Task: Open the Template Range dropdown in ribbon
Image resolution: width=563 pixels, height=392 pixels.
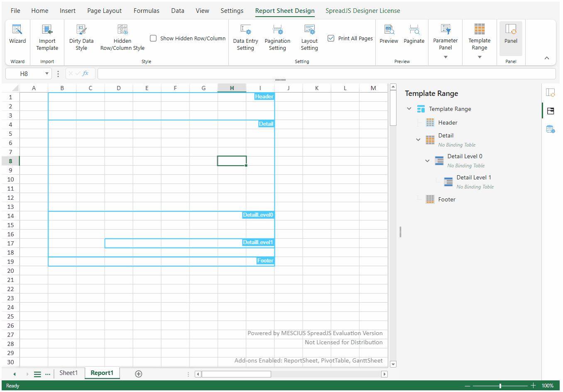Action: [480, 57]
